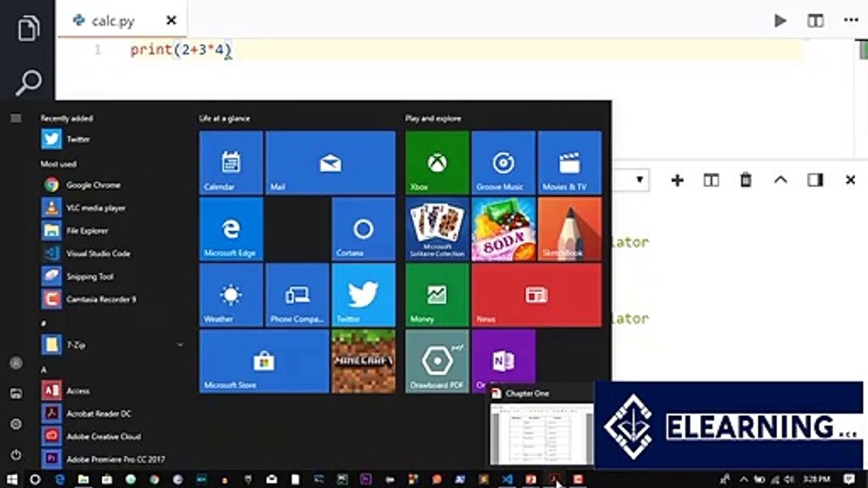Viewport: 868px width, 488px height.
Task: Show hidden system tray icons
Action: click(x=743, y=479)
